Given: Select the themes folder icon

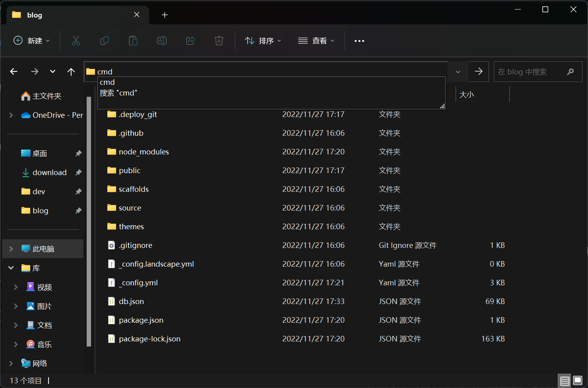Looking at the screenshot, I should [x=112, y=226].
